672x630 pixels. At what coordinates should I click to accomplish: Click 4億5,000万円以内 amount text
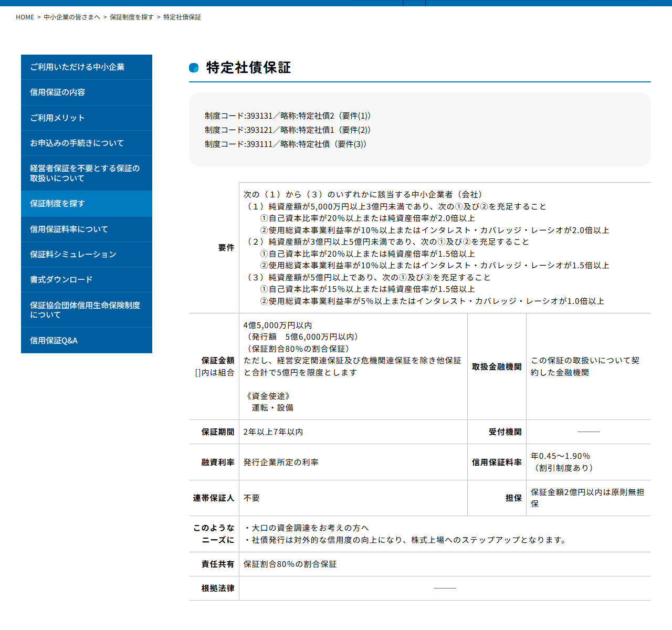point(278,325)
